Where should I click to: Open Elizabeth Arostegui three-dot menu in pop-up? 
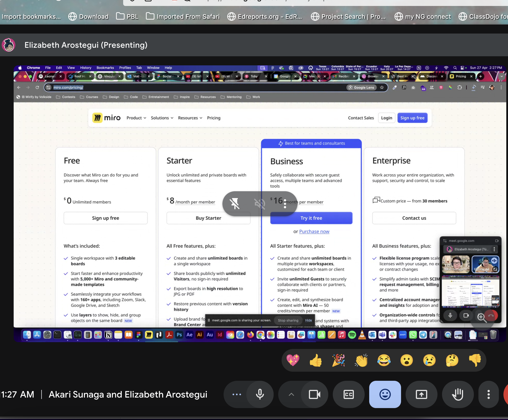click(x=494, y=249)
